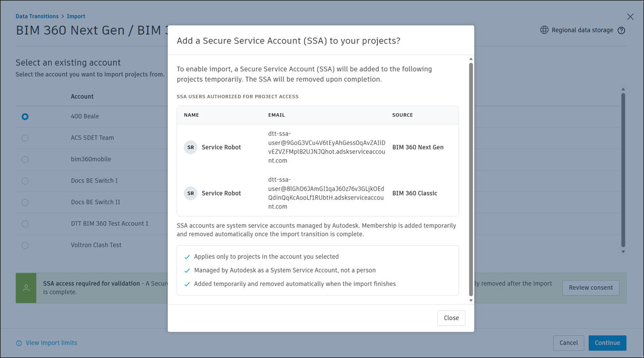644x358 pixels.
Task: Select the bim360mobile account radio button
Action: coord(25,159)
